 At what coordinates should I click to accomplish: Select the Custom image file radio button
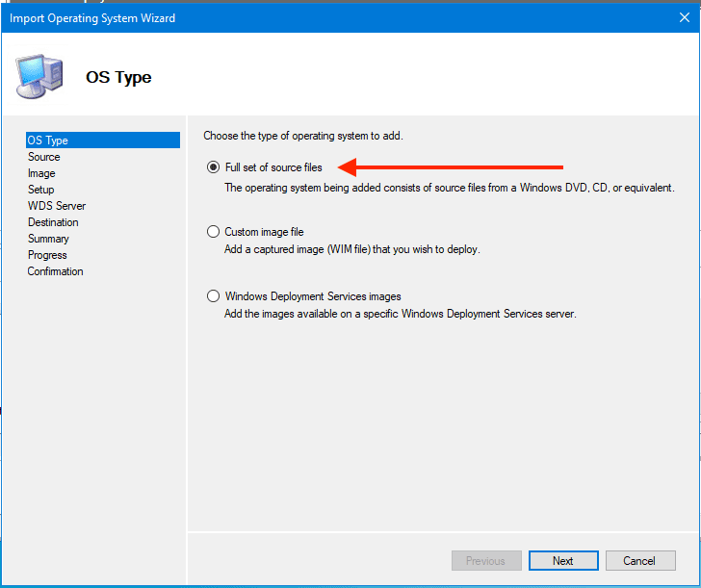213,231
